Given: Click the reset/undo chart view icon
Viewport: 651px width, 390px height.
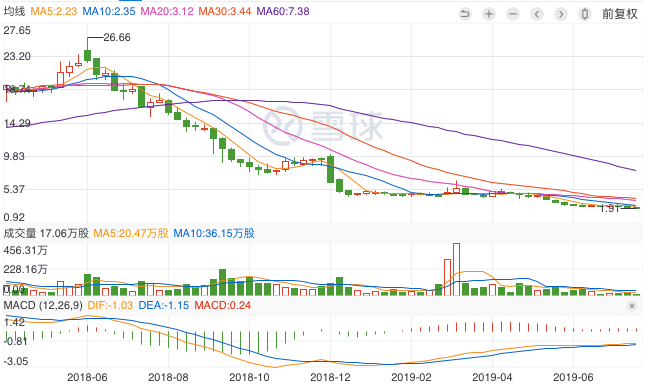Looking at the screenshot, I should [465, 14].
